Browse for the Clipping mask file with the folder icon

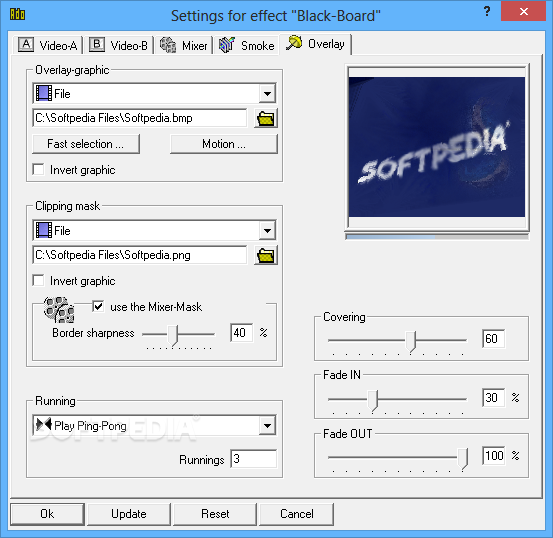pos(266,255)
